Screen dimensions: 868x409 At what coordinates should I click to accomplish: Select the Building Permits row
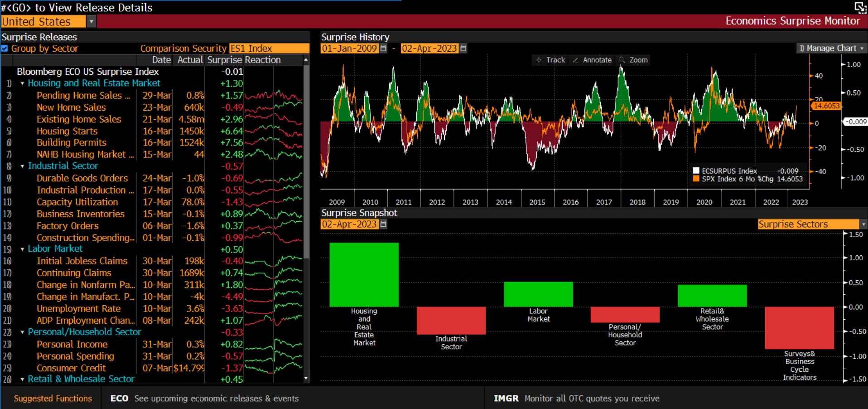click(152, 143)
